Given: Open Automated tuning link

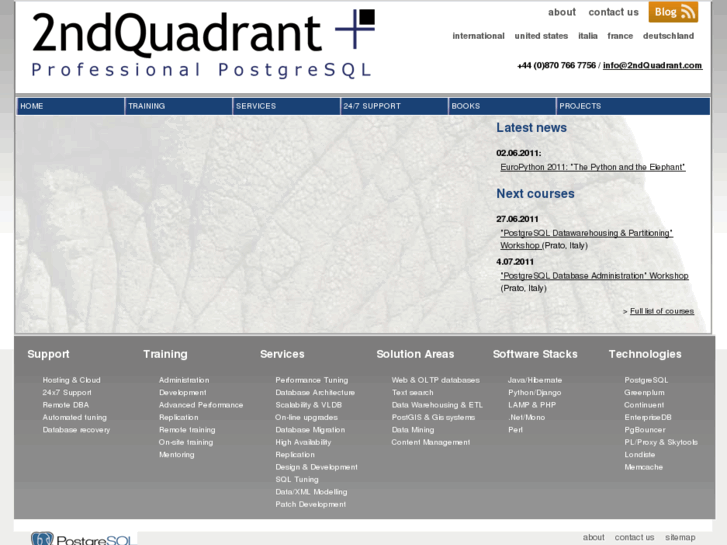Looking at the screenshot, I should (x=74, y=417).
